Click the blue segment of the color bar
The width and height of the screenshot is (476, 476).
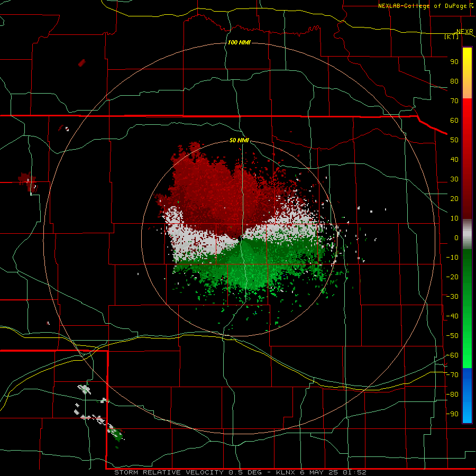click(467, 395)
